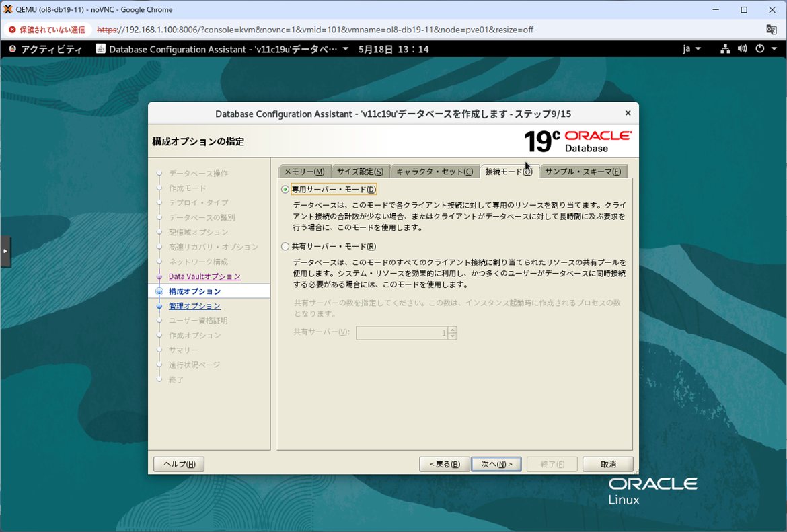Open the system menu dropdown arrow

[774, 49]
